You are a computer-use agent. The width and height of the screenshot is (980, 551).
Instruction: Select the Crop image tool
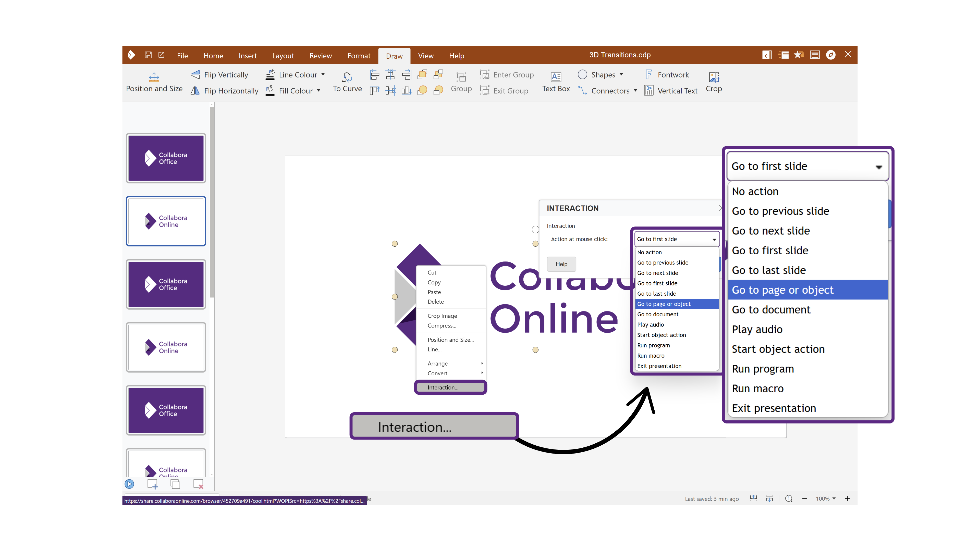[714, 82]
